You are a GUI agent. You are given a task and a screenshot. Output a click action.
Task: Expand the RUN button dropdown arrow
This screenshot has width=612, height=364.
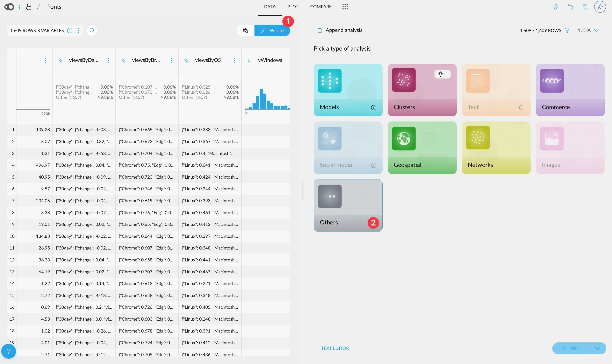[597, 348]
